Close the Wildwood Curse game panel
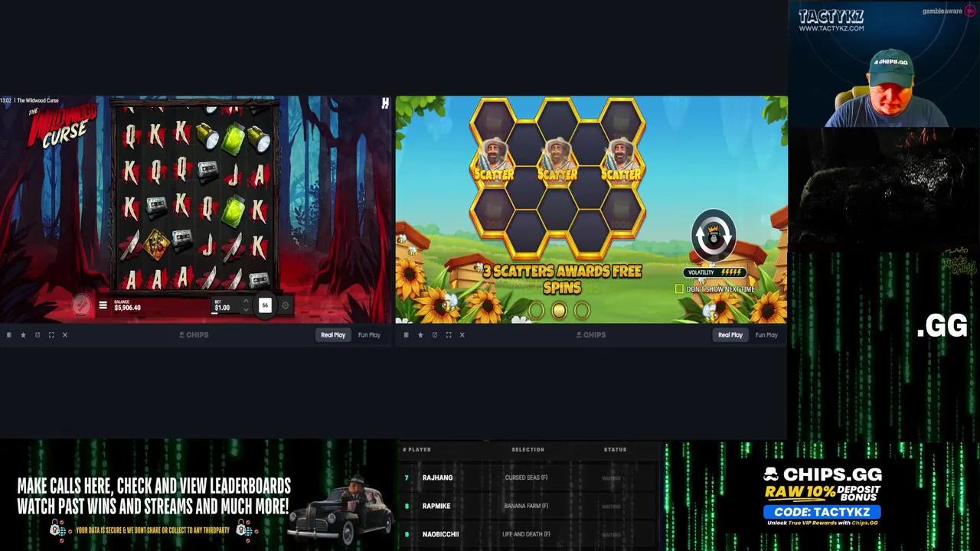Screen dimensions: 980x551 pos(65,334)
